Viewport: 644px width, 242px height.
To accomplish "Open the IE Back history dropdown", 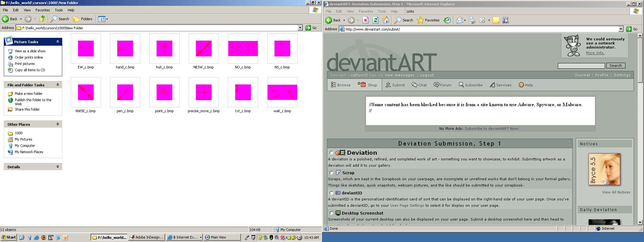I will click(344, 20).
